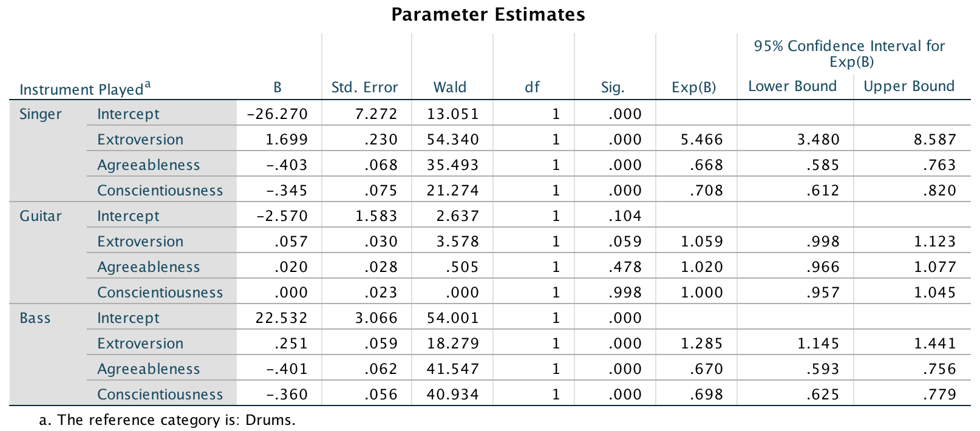
Task: Click the Guitar intercept Sig. value .104
Action: tap(625, 216)
